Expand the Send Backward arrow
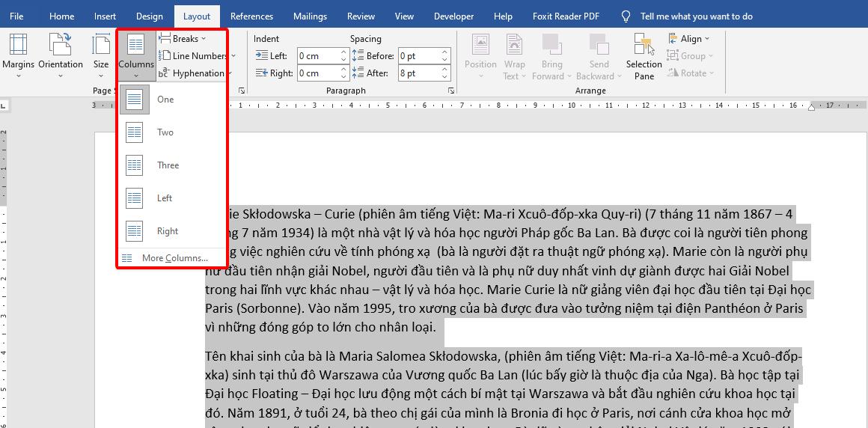The height and width of the screenshot is (428, 868). (x=618, y=76)
